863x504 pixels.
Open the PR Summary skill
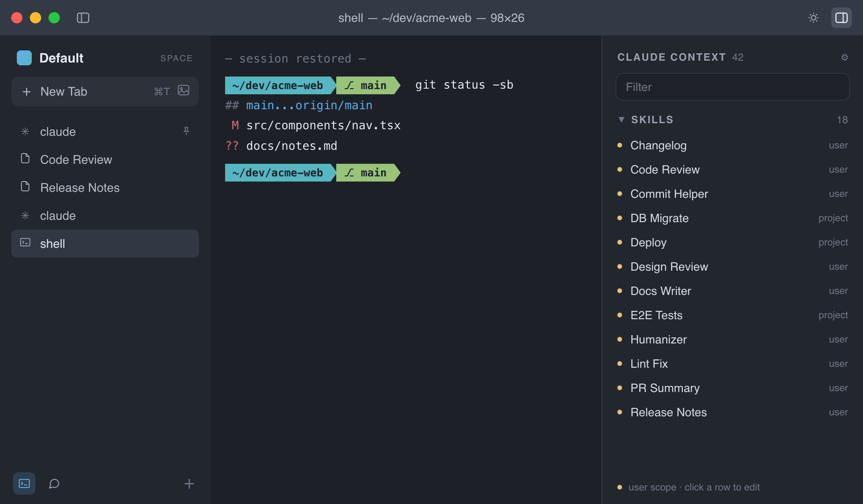(732, 388)
